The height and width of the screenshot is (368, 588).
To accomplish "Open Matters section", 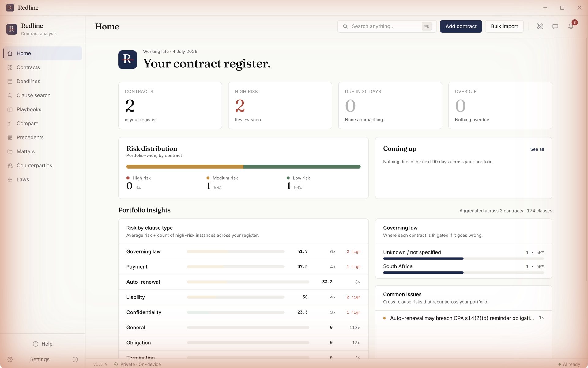I will point(43,151).
